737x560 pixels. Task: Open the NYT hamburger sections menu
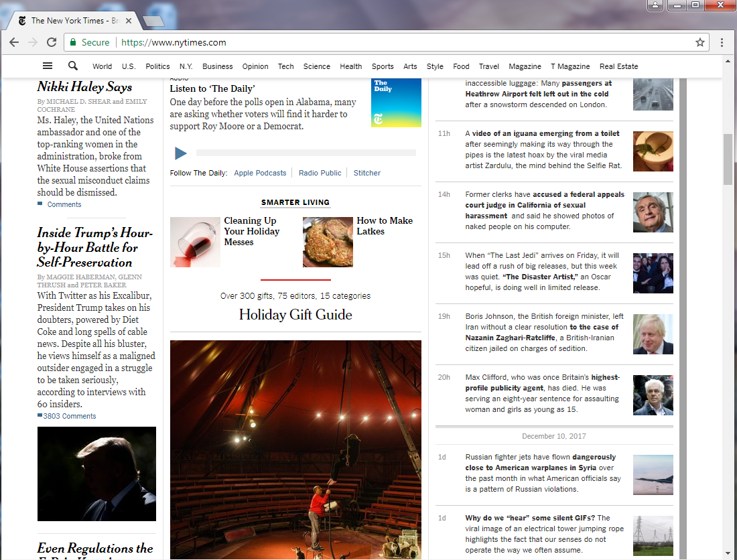(48, 66)
